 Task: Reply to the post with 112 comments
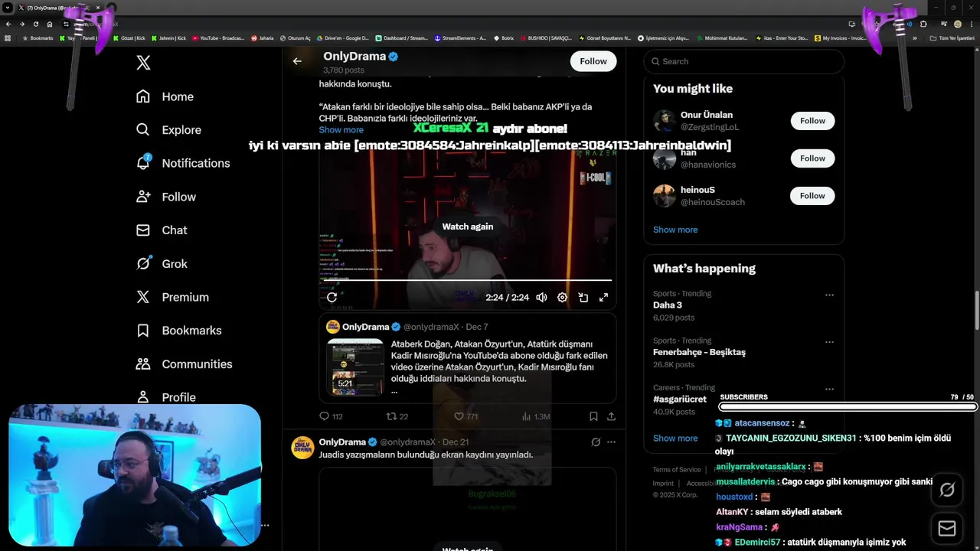point(331,416)
